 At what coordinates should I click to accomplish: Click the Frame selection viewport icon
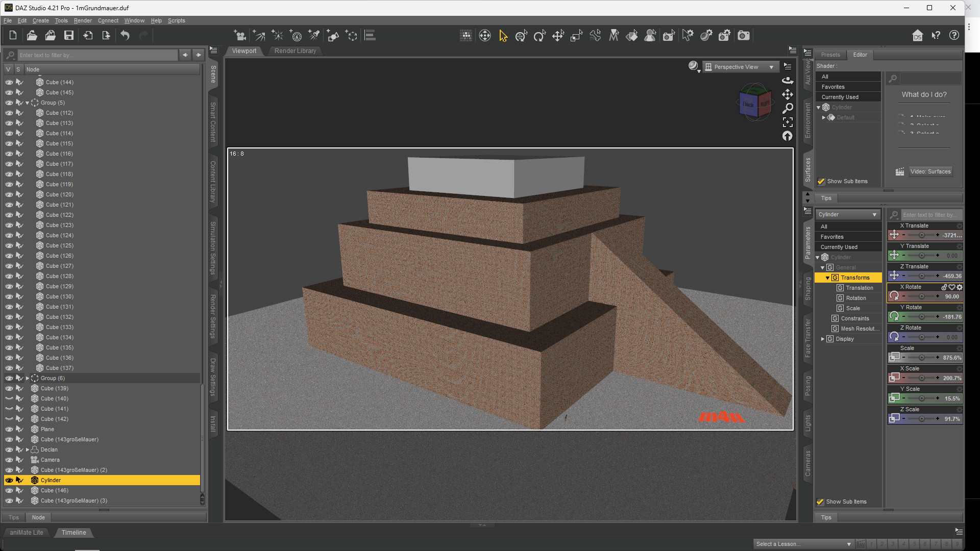(788, 122)
